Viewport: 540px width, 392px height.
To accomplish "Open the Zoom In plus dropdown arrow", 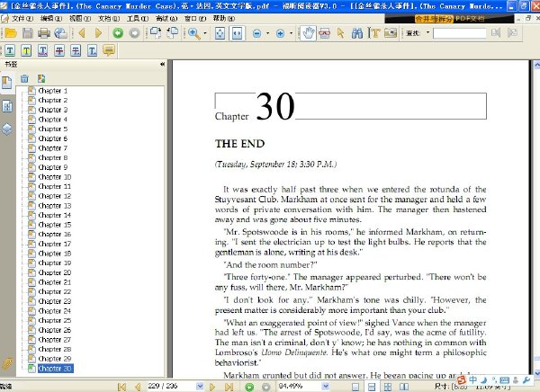I will click(291, 33).
